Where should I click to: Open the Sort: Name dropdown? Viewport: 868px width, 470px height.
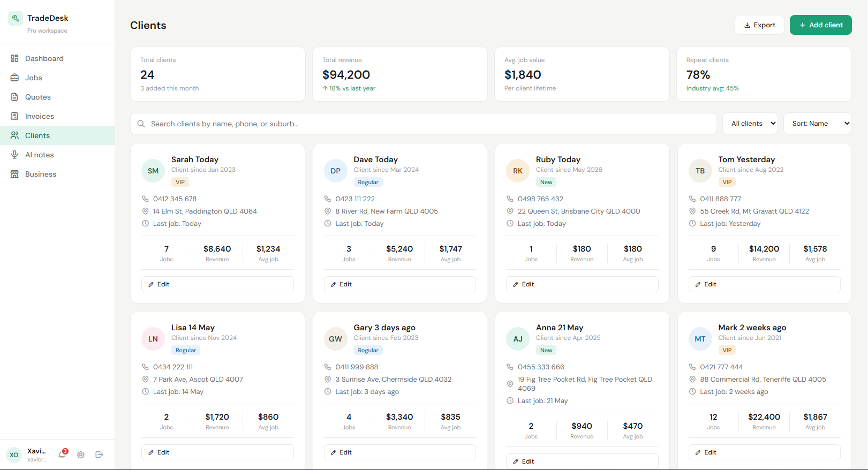pyautogui.click(x=817, y=124)
